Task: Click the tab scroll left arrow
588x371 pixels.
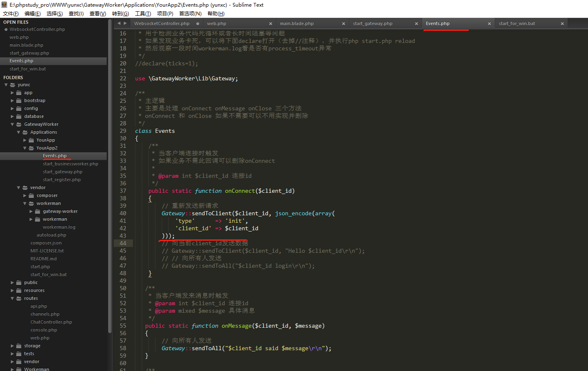Action: pos(119,23)
